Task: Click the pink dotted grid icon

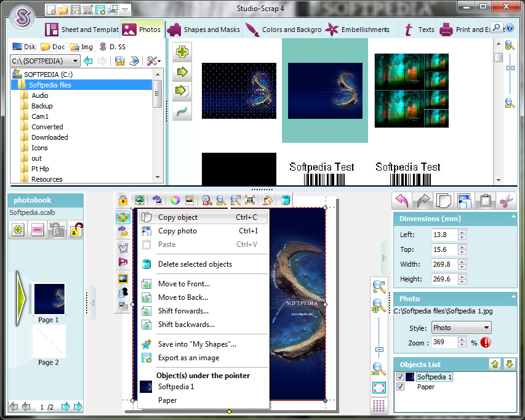Action: pyautogui.click(x=379, y=406)
